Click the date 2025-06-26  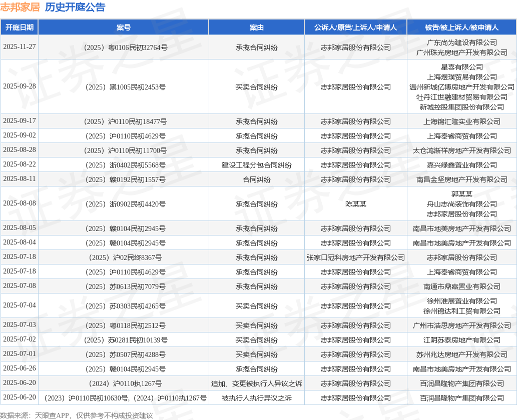click(20, 368)
